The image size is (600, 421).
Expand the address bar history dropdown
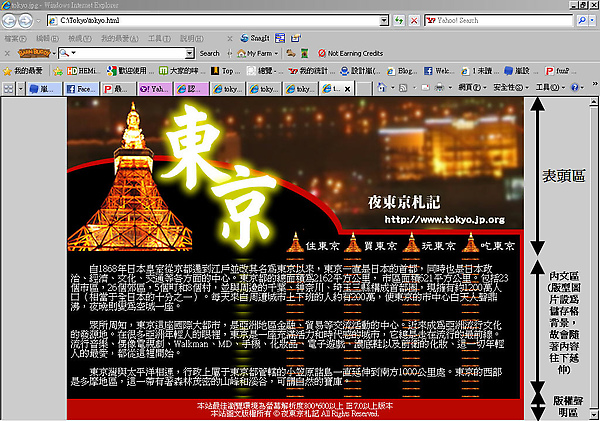coord(384,21)
